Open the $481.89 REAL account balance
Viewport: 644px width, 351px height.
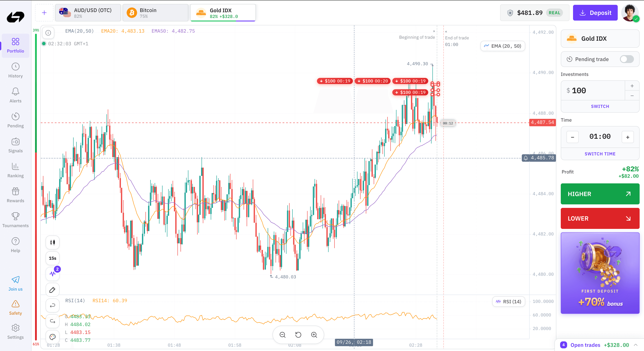tap(535, 13)
